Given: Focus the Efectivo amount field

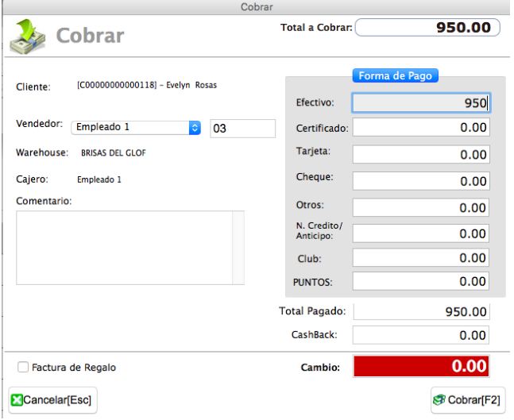Looking at the screenshot, I should click(x=421, y=103).
